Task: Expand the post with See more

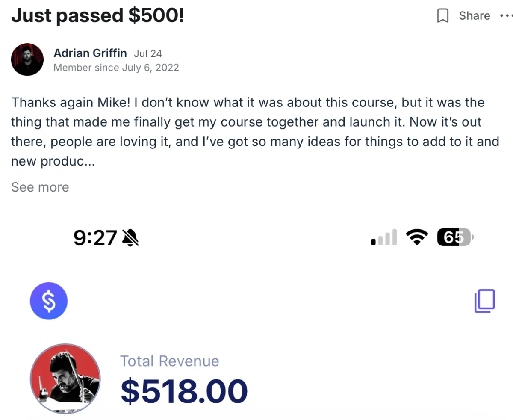Action: point(40,187)
